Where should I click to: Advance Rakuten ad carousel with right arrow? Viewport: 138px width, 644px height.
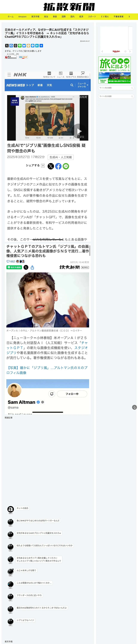130,51
